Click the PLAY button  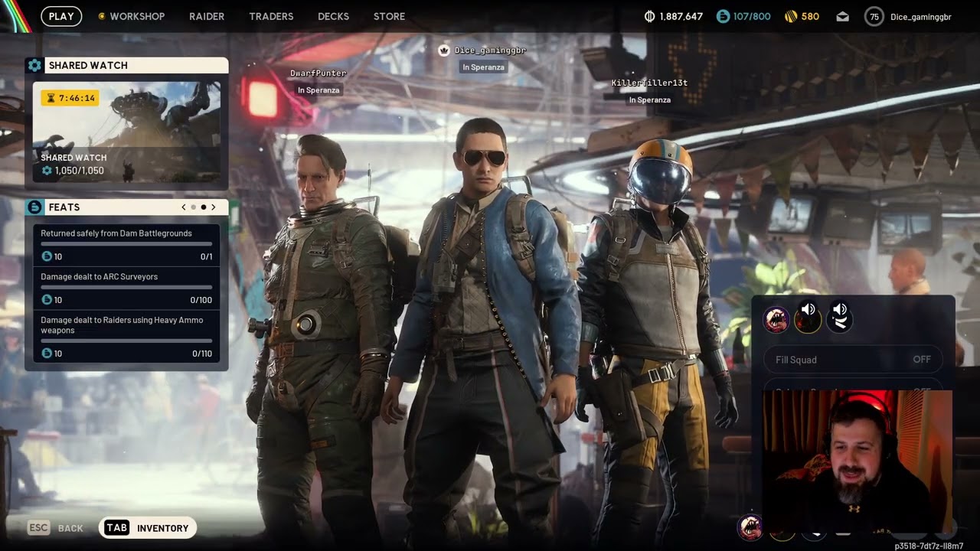pyautogui.click(x=61, y=16)
